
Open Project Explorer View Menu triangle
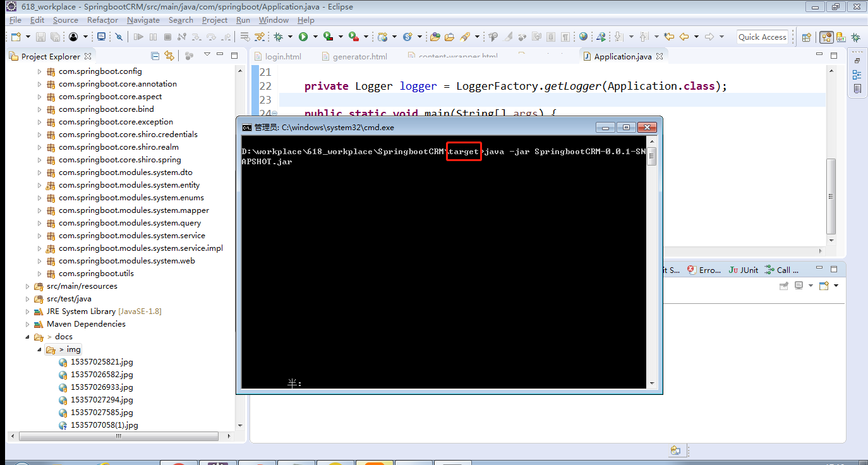pos(207,55)
